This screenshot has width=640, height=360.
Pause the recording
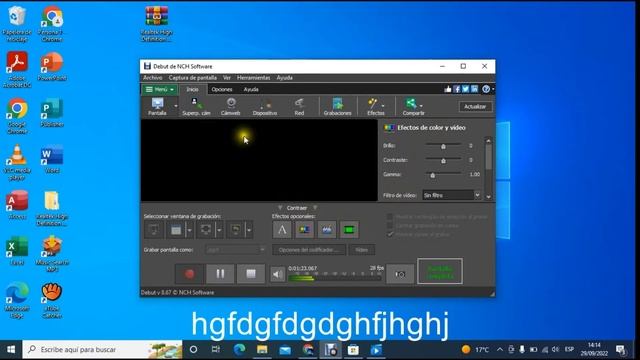(x=220, y=274)
